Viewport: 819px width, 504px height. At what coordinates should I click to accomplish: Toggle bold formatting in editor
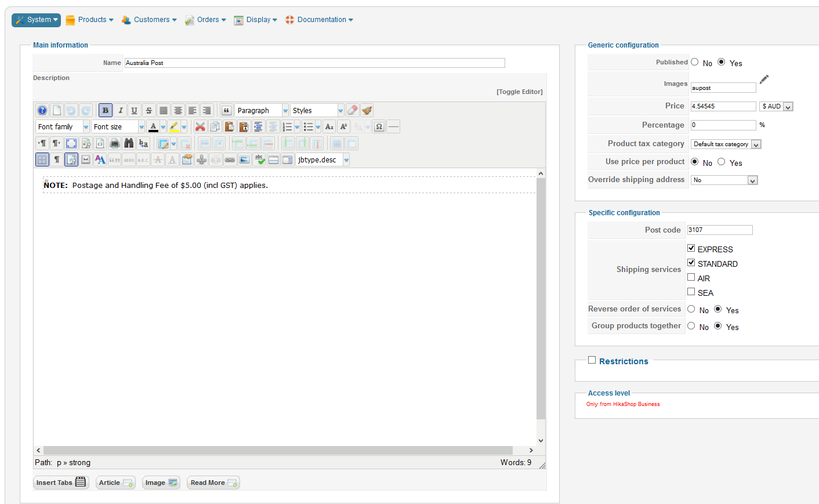tap(106, 110)
